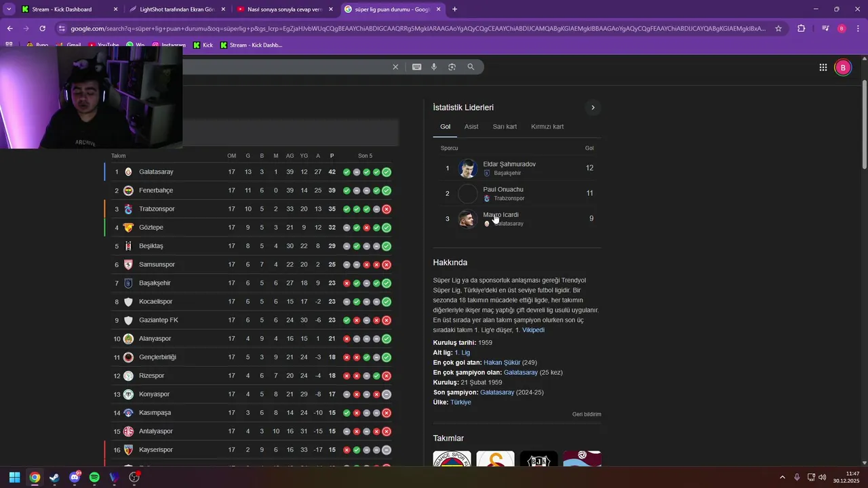
Task: Open Spotify from taskbar
Action: pyautogui.click(x=94, y=477)
